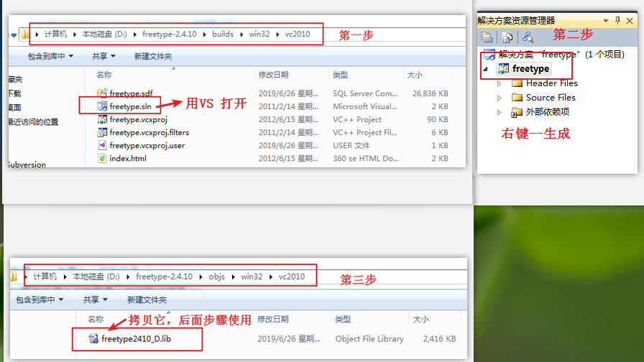The image size is (644, 362).
Task: Close the Solution Explorer panel
Action: (x=630, y=21)
